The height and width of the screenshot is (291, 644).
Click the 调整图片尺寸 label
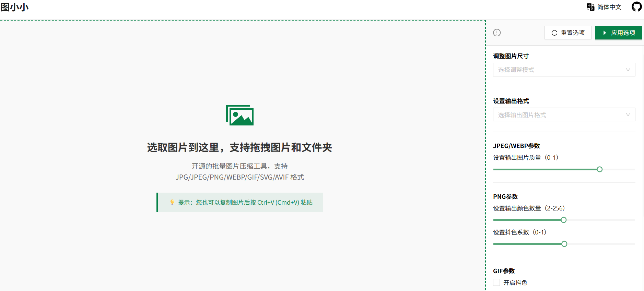(x=511, y=56)
